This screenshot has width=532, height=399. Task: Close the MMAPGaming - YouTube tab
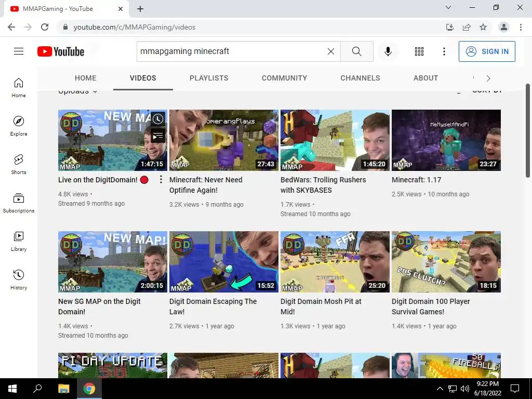click(x=121, y=9)
